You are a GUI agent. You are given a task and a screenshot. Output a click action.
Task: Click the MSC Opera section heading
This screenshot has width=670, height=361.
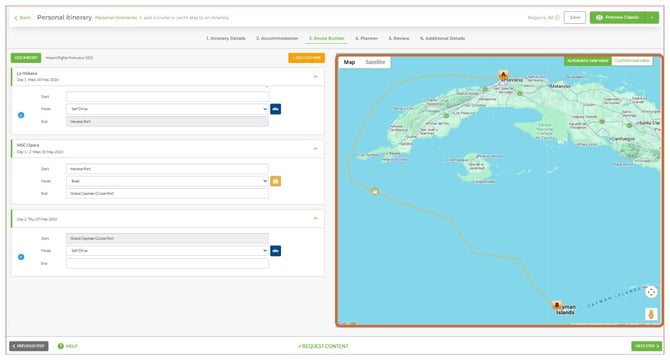point(27,145)
